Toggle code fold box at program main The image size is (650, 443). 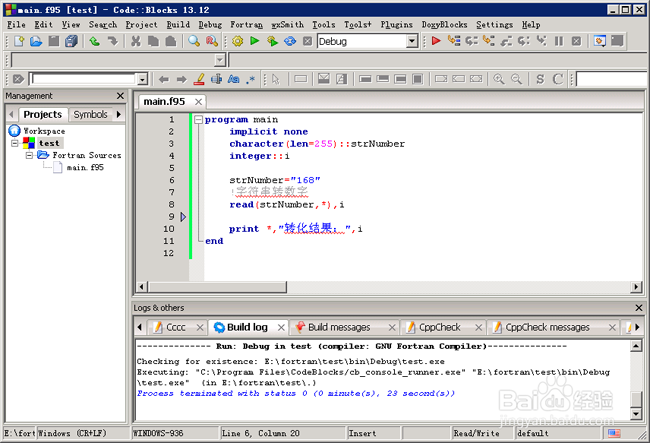pos(198,120)
